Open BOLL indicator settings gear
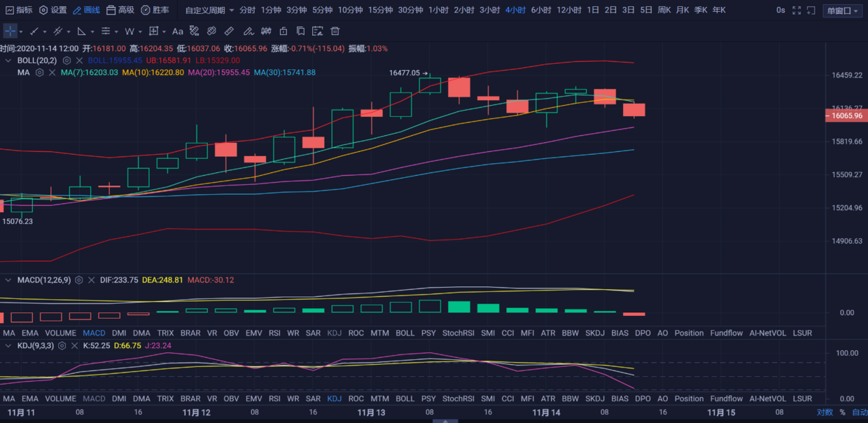868x423 pixels. (67, 61)
